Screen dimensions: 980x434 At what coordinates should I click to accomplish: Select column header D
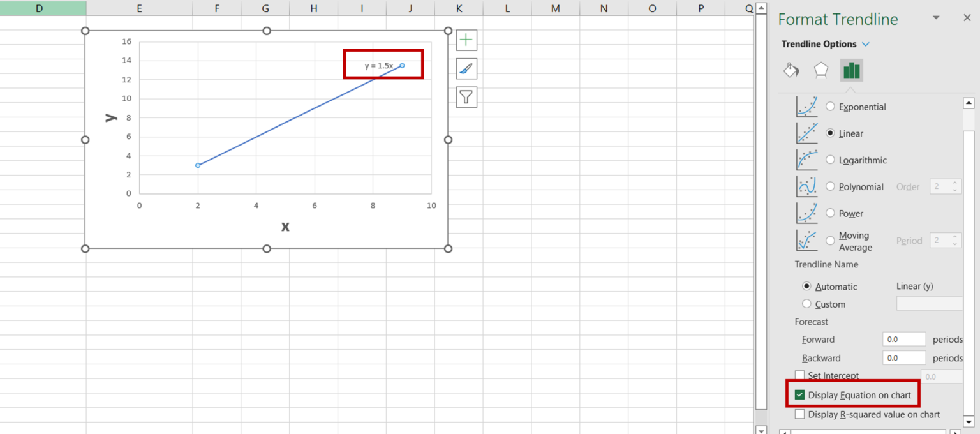[38, 8]
